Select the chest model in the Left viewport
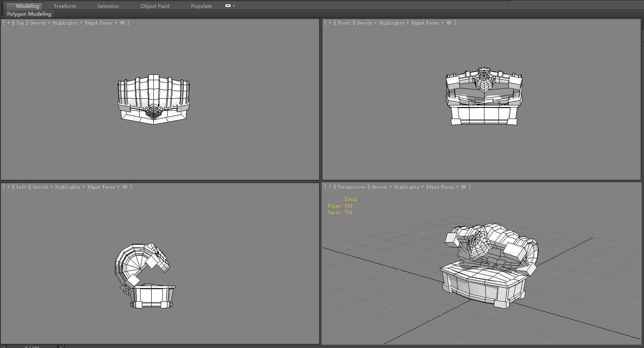The image size is (644, 348). pos(145,276)
